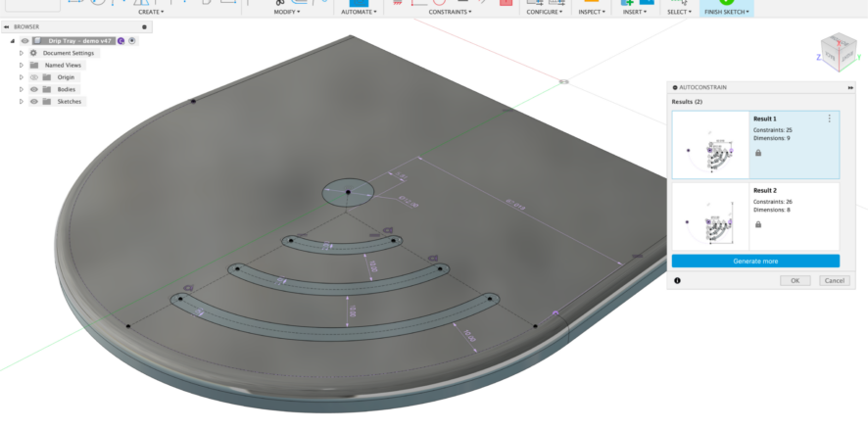The width and height of the screenshot is (868, 430).
Task: Click the Document Settings gear icon
Action: (33, 53)
